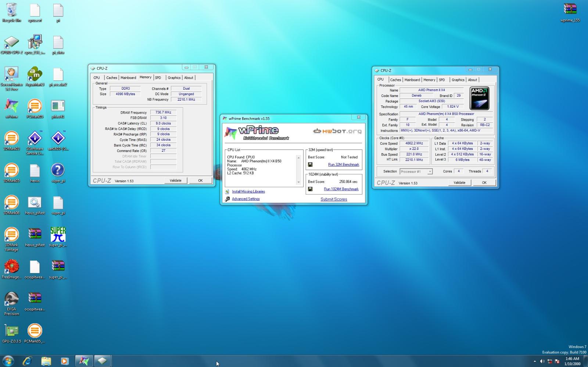Select the 3DMark Vantage desktop shortcut

coord(11,239)
